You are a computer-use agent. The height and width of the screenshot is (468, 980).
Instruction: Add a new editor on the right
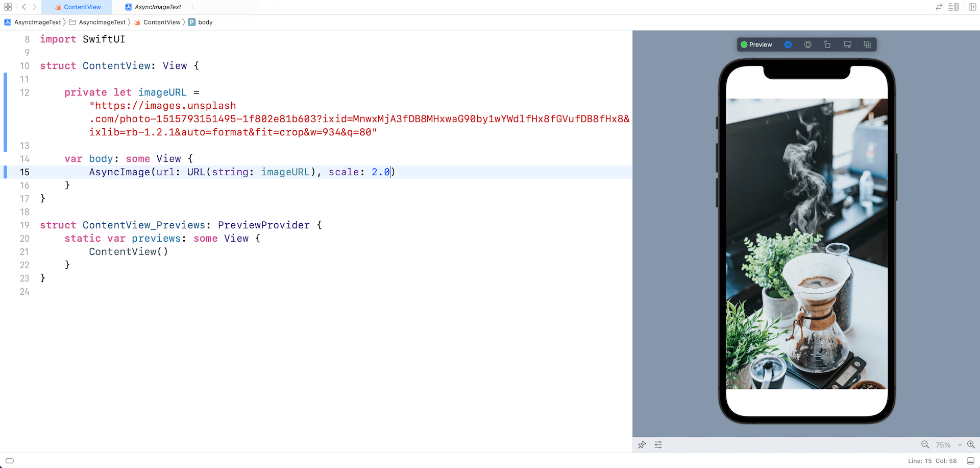tap(972, 7)
